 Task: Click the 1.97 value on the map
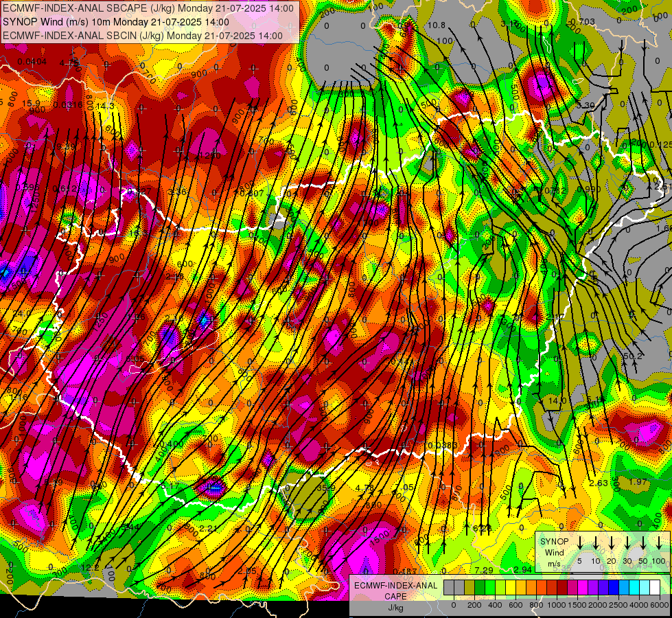coord(637,481)
